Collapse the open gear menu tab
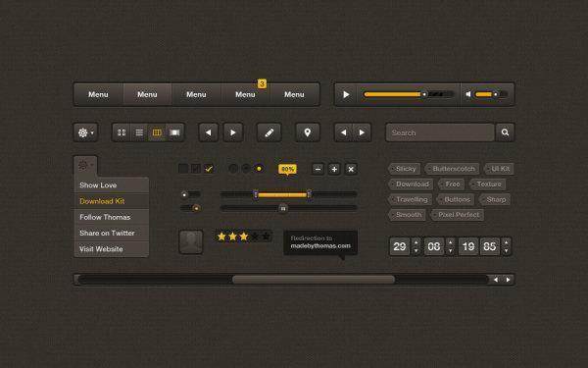 pos(85,165)
